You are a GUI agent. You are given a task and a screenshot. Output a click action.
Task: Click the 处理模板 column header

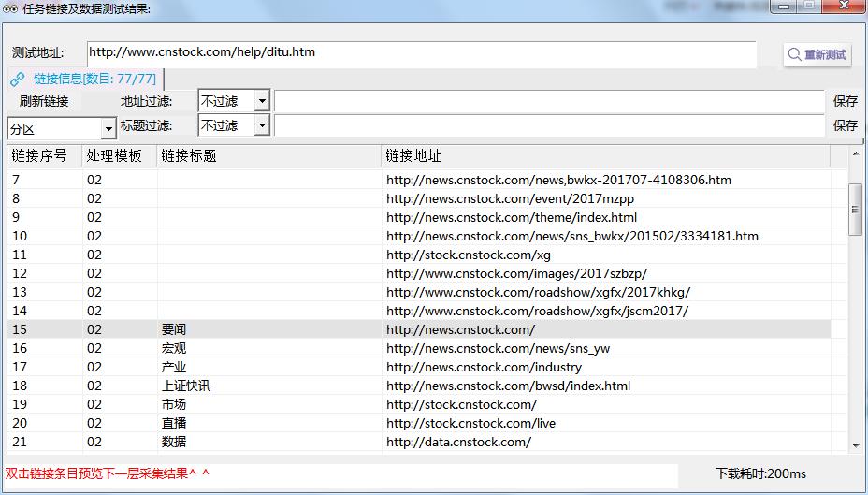click(120, 156)
